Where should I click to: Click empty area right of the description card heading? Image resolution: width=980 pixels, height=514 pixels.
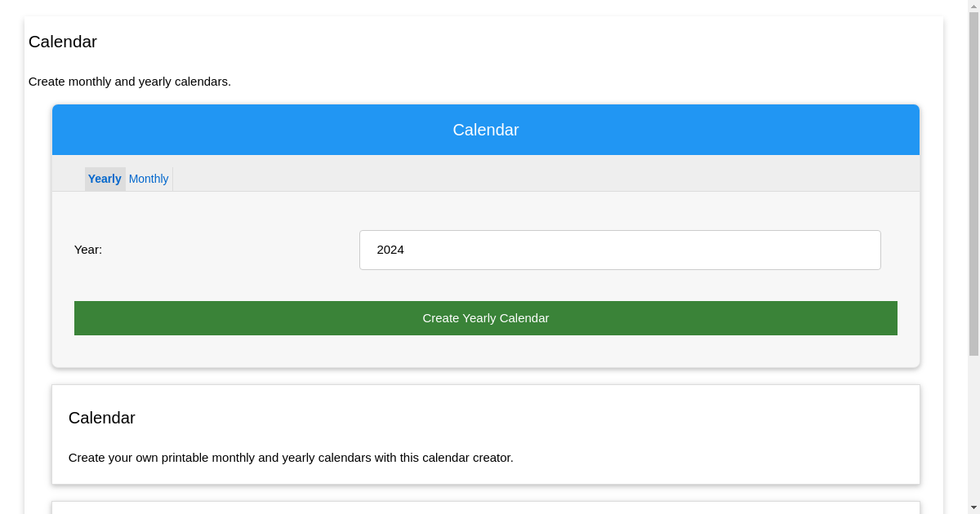coord(572,418)
